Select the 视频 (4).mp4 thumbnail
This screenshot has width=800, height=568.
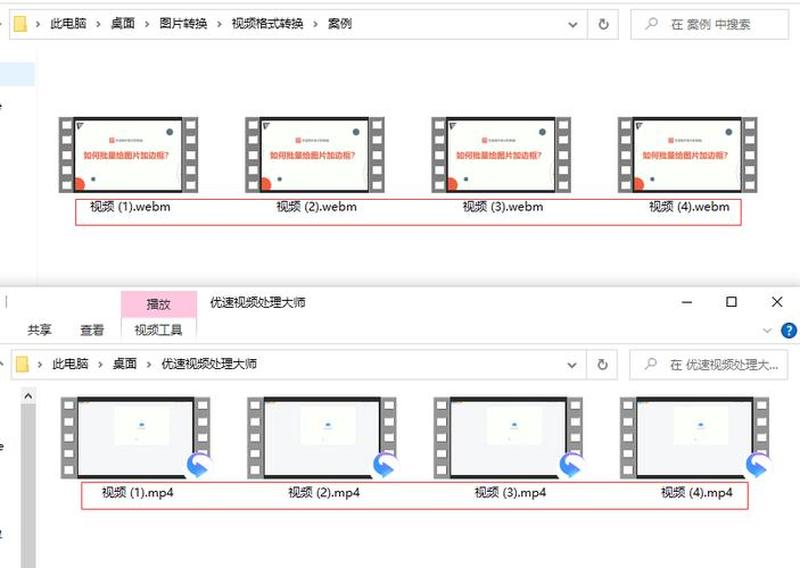pos(694,438)
